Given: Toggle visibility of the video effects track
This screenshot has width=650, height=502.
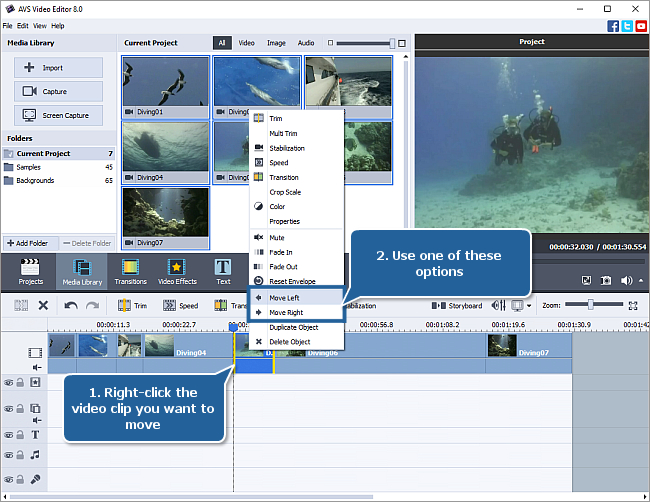Looking at the screenshot, I should click(x=8, y=383).
